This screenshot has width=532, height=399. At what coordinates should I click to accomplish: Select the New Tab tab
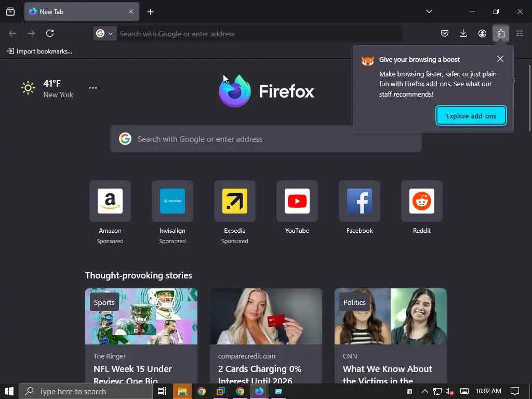pos(82,11)
